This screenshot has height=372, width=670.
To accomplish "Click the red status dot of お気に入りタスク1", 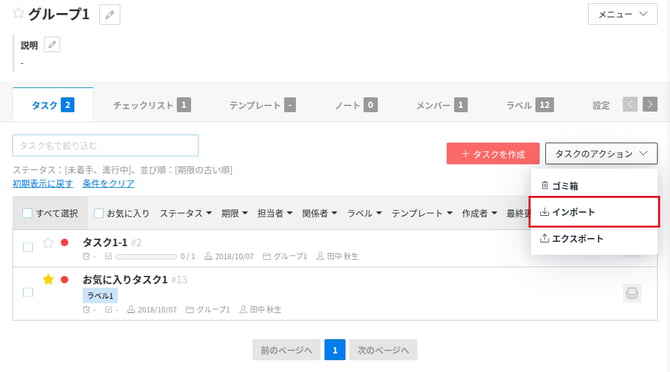I will pyautogui.click(x=65, y=280).
